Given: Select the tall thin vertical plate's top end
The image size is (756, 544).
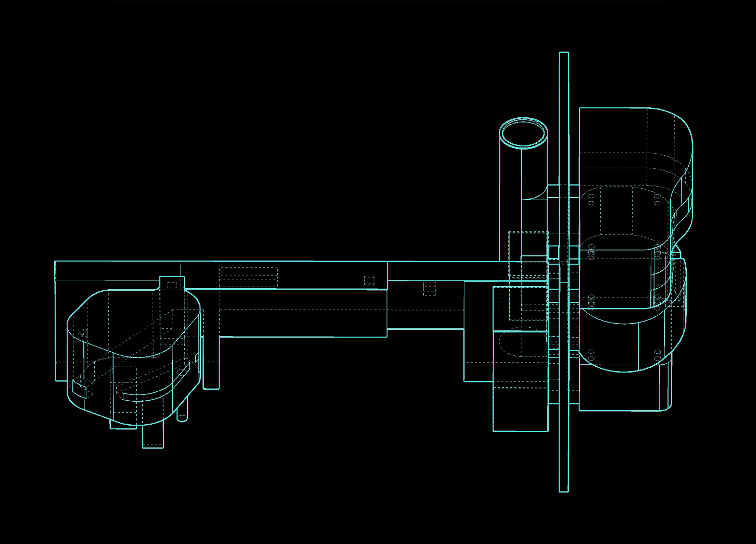Looking at the screenshot, I should point(564,54).
